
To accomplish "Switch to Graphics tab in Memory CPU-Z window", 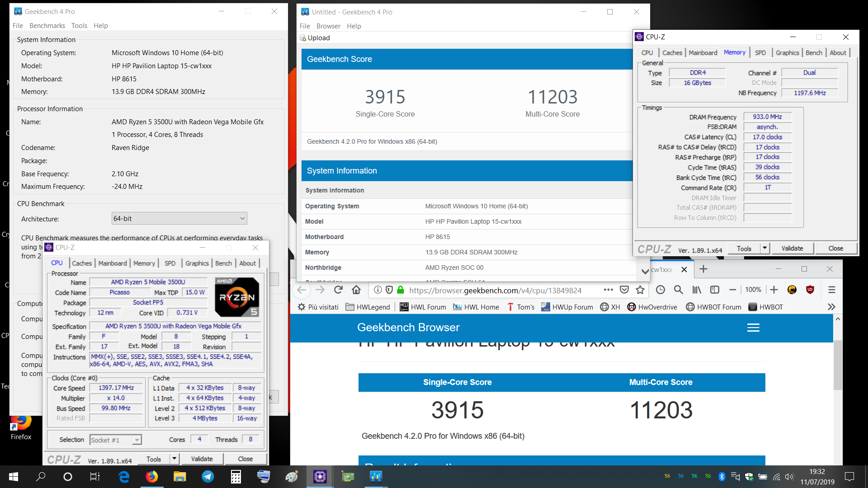I will point(788,53).
